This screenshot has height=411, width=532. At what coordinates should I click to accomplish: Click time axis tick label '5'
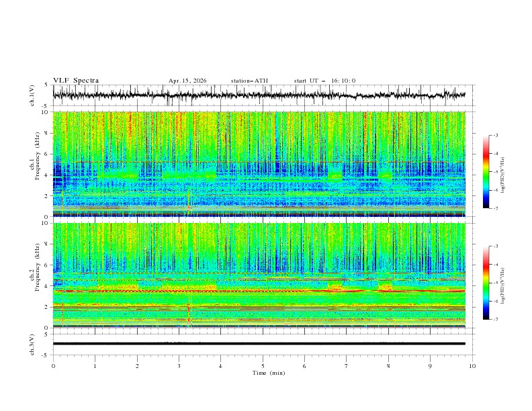(263, 366)
